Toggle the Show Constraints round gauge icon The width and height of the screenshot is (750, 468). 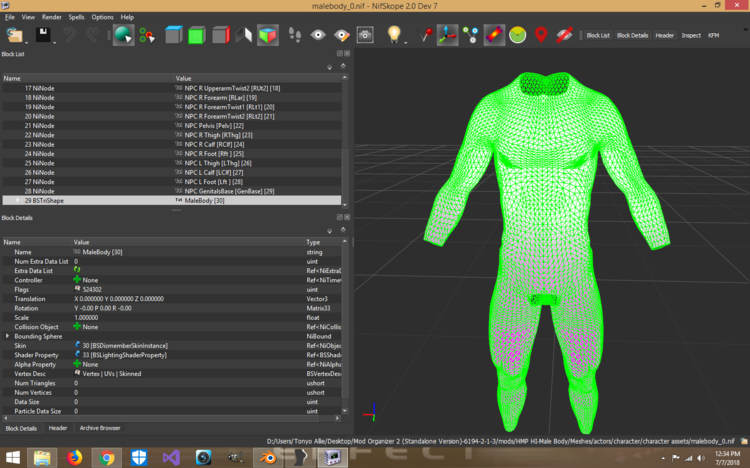click(x=518, y=35)
